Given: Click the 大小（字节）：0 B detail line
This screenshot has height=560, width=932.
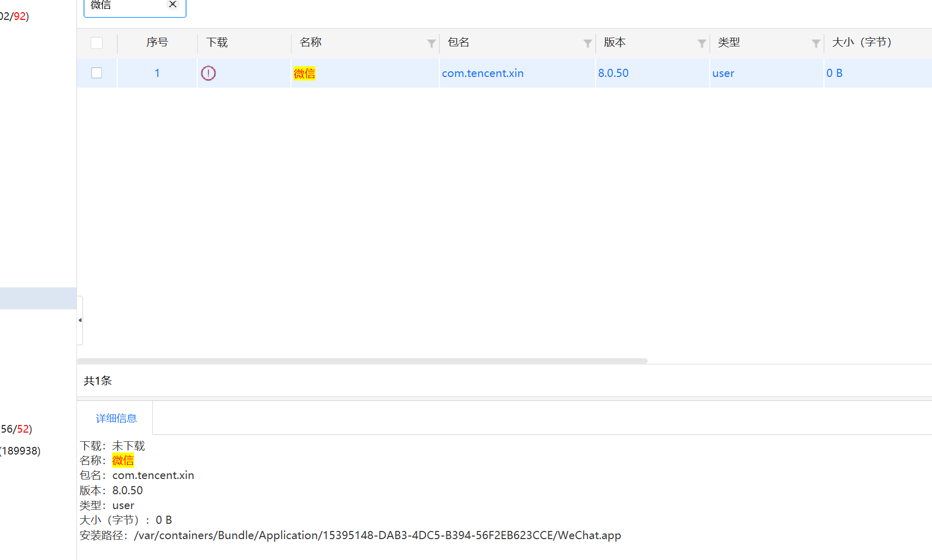Looking at the screenshot, I should tap(126, 520).
